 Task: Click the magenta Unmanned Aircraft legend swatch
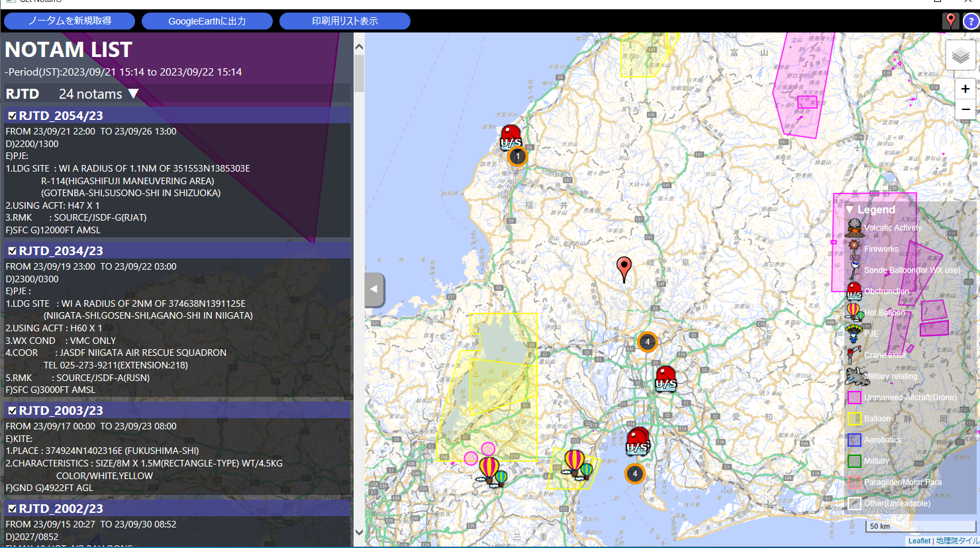(x=854, y=398)
